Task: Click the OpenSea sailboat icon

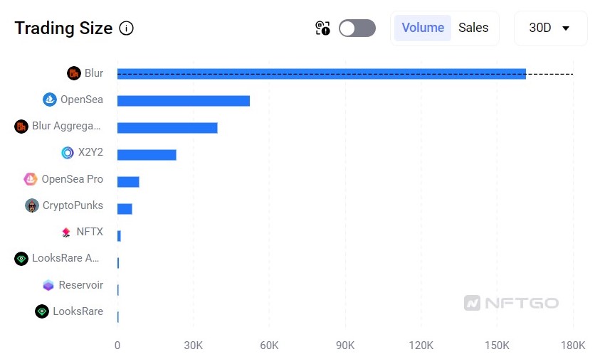Action: pos(49,100)
